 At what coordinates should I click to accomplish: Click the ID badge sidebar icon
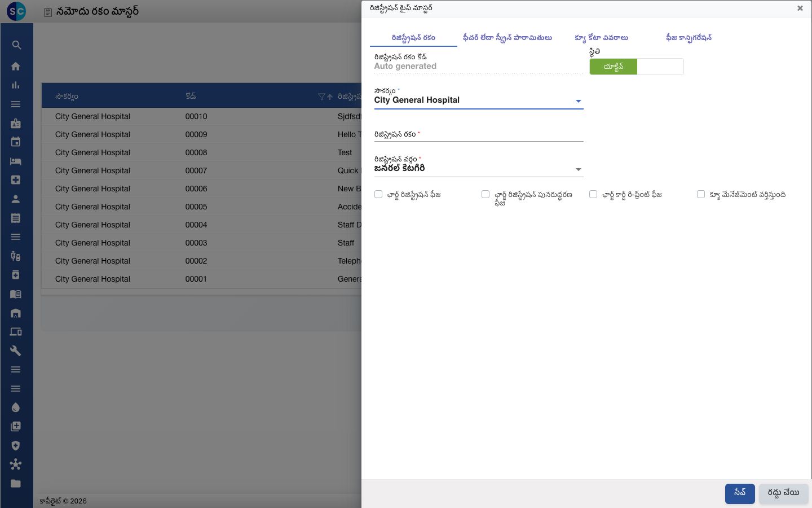[16, 123]
